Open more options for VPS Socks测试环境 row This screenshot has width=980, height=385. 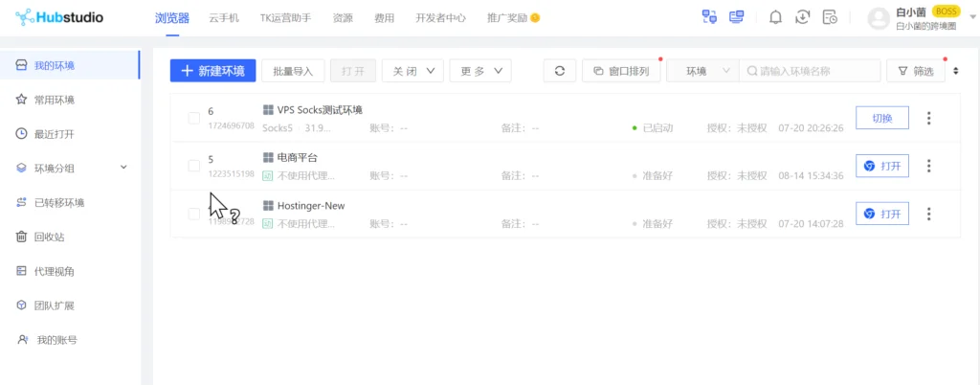[x=928, y=118]
